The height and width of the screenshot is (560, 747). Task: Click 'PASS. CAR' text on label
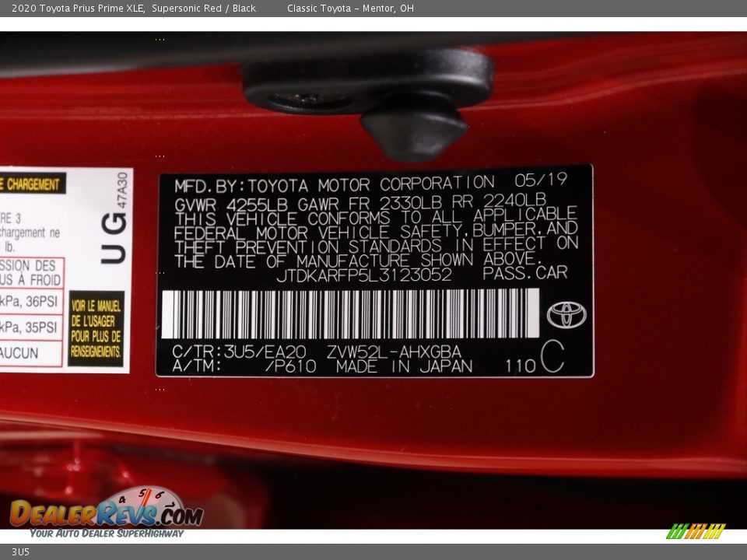click(x=525, y=273)
